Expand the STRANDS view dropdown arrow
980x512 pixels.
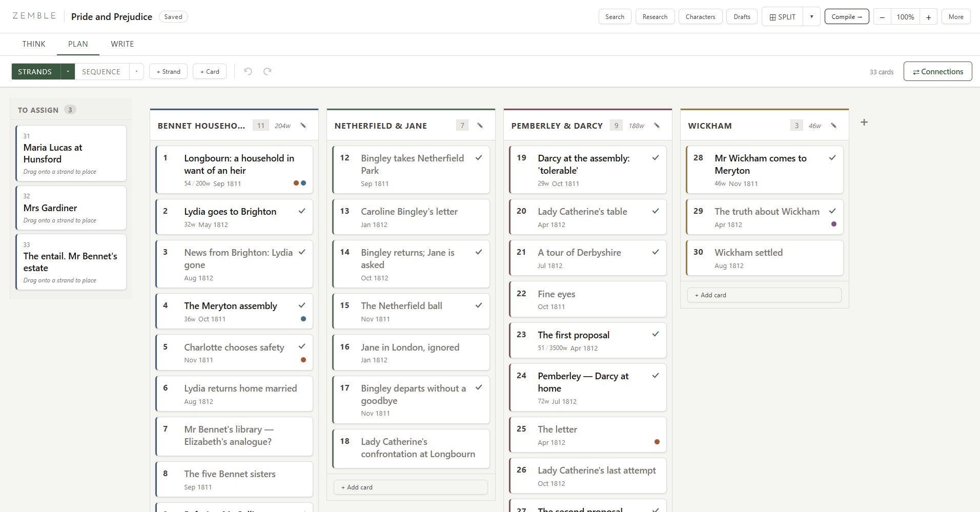(x=68, y=72)
